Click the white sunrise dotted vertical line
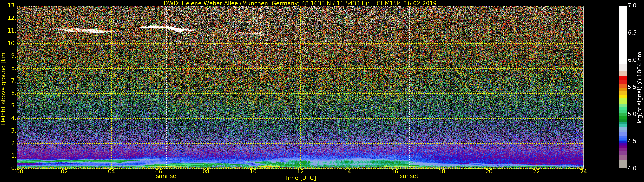The image size is (644, 182). pyautogui.click(x=166, y=87)
